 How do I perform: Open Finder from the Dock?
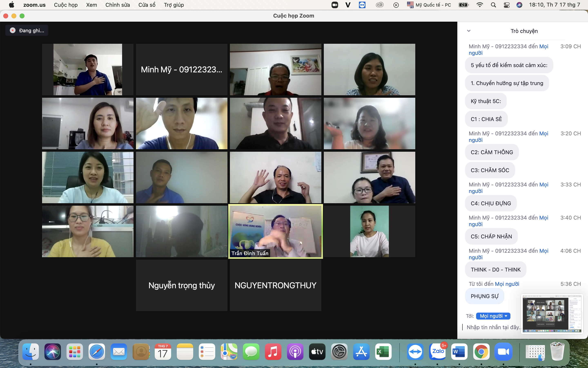31,352
